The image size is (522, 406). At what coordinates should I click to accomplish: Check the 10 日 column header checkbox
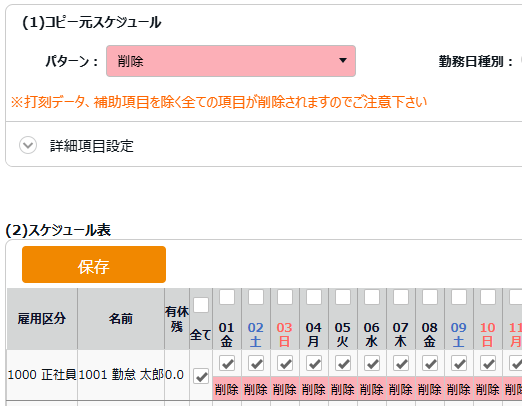click(x=488, y=297)
